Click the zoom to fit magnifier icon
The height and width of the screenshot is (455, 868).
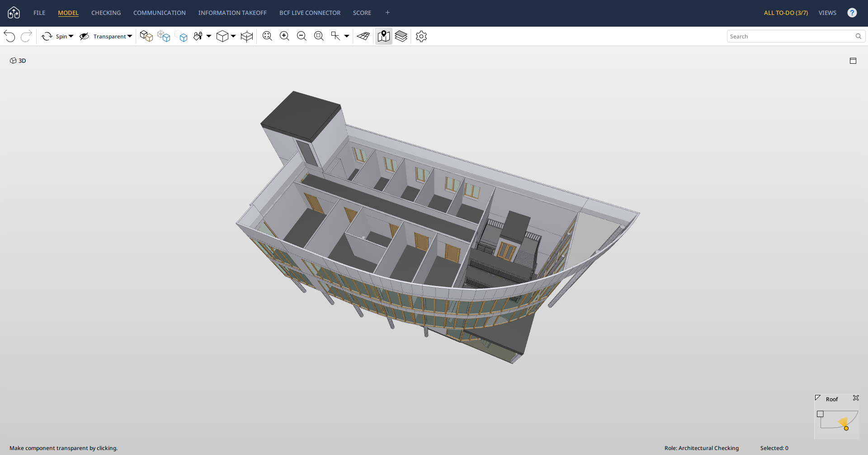267,36
